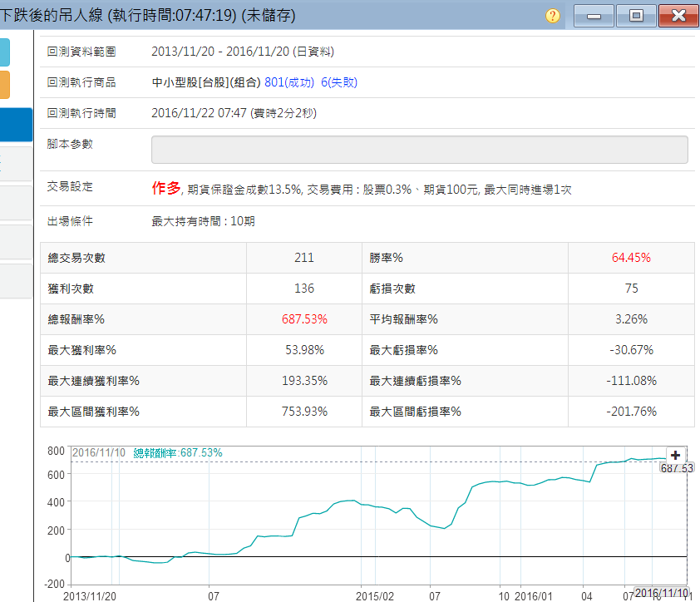Click the 687.53 value label on chart

[x=676, y=468]
